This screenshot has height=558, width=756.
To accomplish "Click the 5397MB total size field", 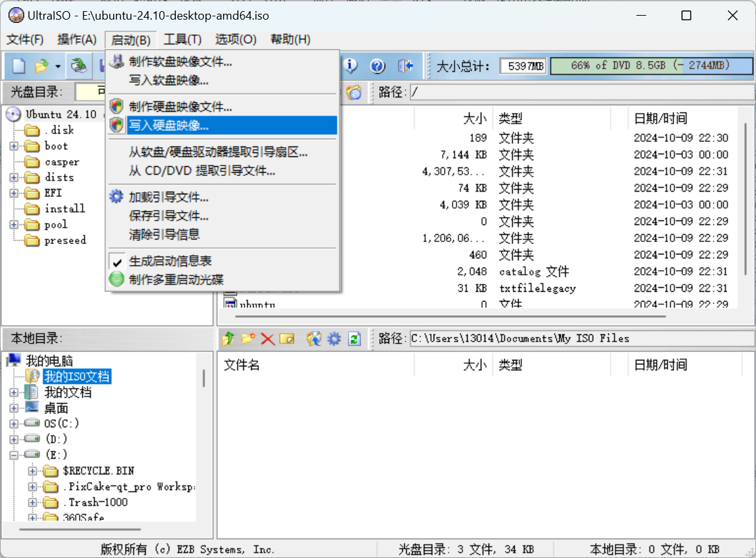I will [524, 65].
